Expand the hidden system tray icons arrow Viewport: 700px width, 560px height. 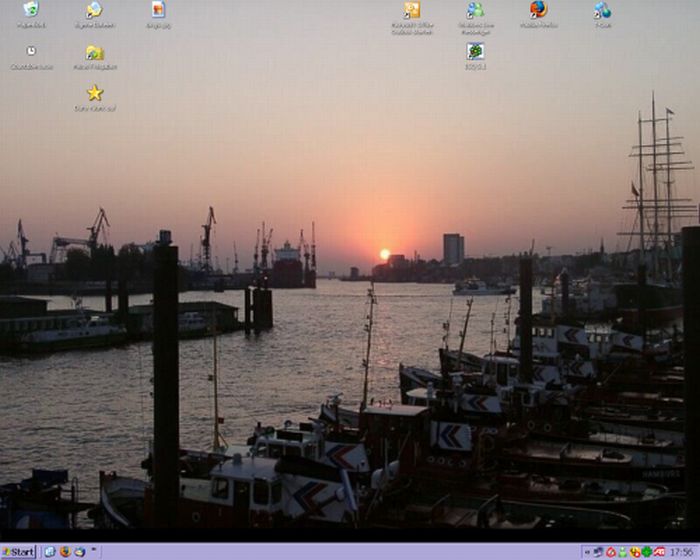pos(586,552)
